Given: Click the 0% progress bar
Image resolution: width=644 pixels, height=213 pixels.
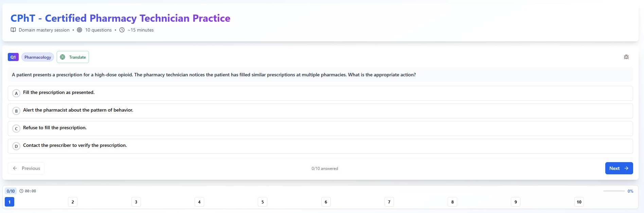Looking at the screenshot, I should (x=614, y=191).
